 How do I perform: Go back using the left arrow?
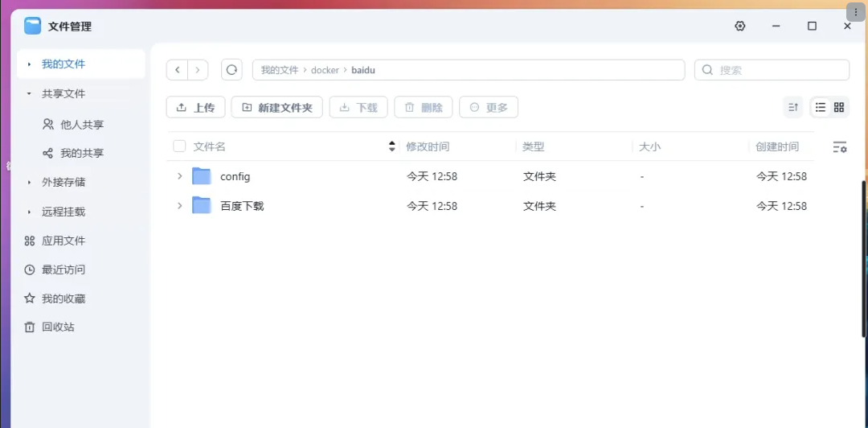pos(177,70)
